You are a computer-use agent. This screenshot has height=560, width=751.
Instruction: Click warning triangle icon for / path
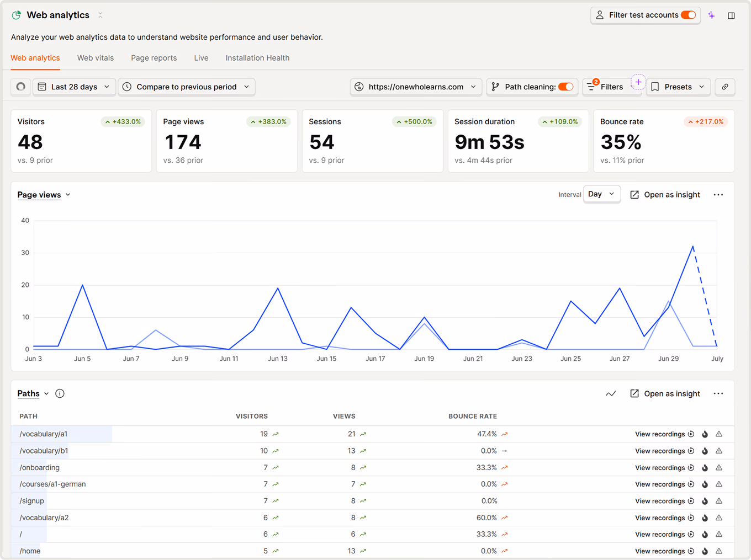(x=719, y=534)
